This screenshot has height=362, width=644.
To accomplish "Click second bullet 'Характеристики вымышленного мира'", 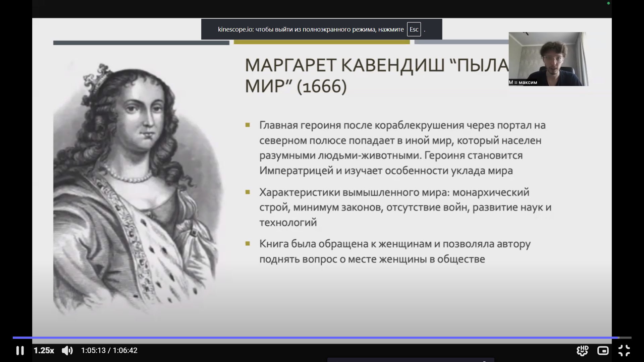I will (x=402, y=207).
